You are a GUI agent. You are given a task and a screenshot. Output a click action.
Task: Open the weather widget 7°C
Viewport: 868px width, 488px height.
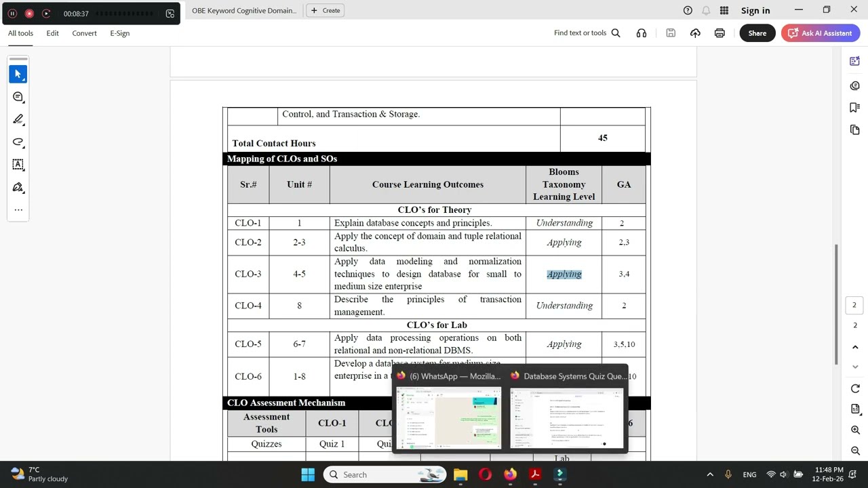pos(39,474)
